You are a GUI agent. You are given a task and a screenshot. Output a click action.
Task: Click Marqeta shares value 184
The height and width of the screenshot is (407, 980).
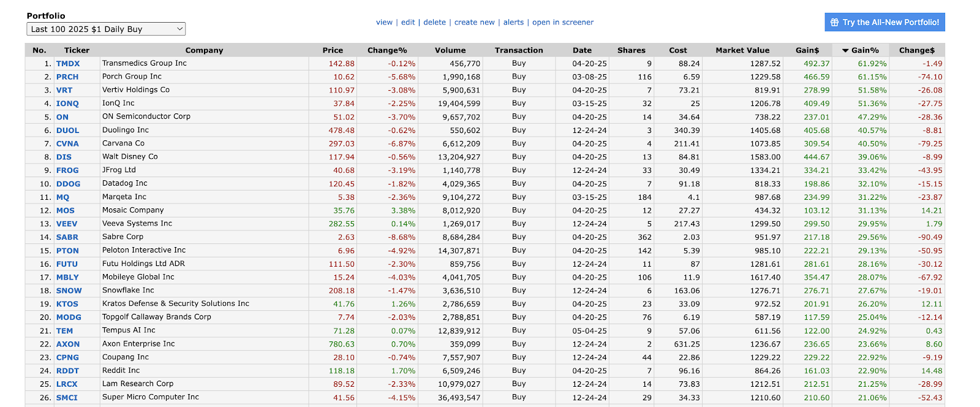coord(644,197)
